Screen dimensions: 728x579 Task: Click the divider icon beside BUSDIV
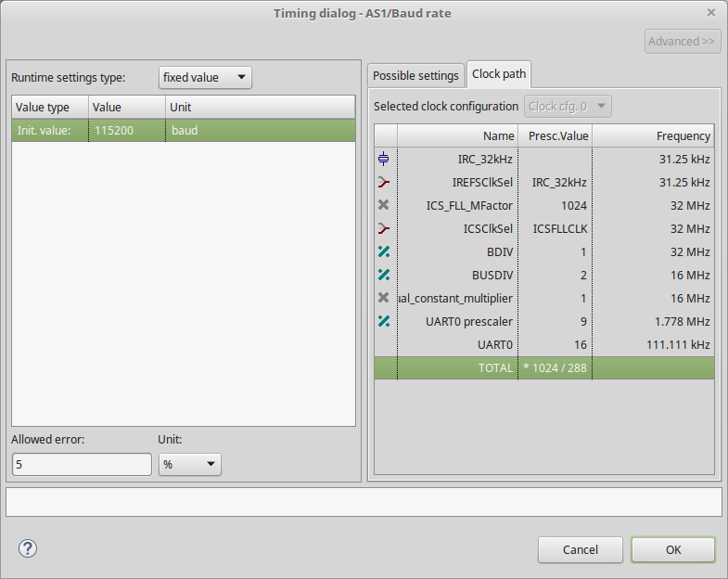point(384,275)
